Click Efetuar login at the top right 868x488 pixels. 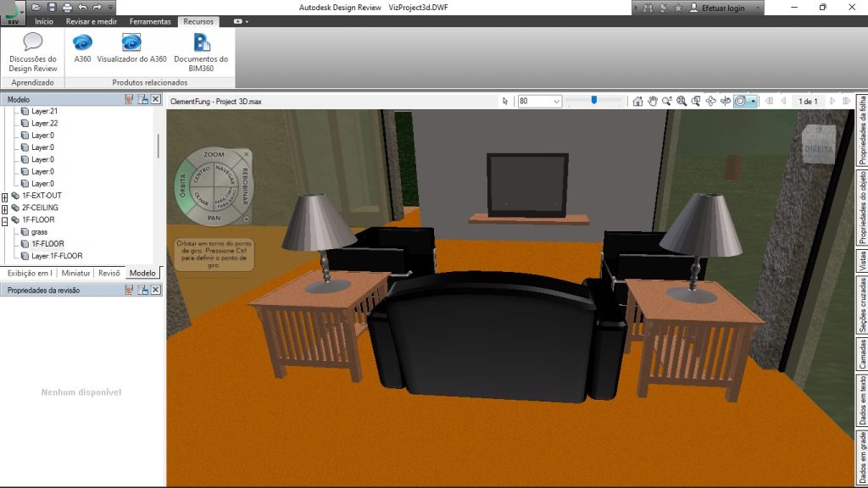pos(725,7)
